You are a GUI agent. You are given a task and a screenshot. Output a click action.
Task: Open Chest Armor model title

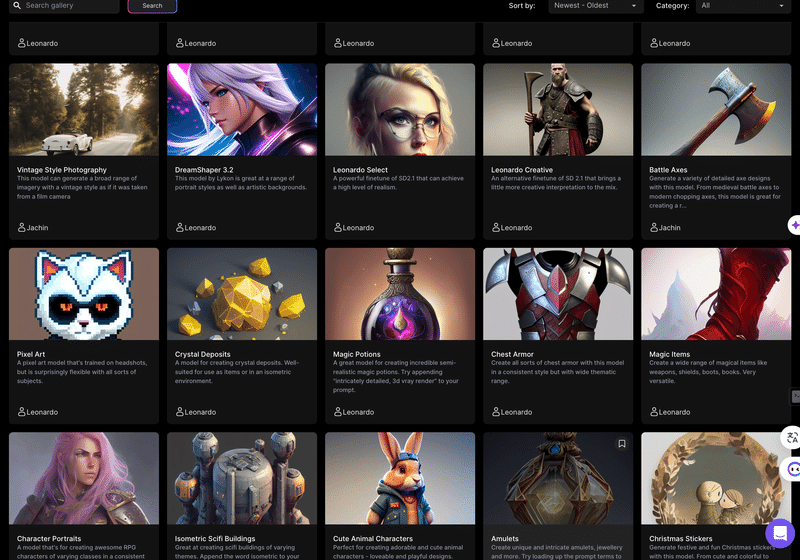(x=512, y=354)
